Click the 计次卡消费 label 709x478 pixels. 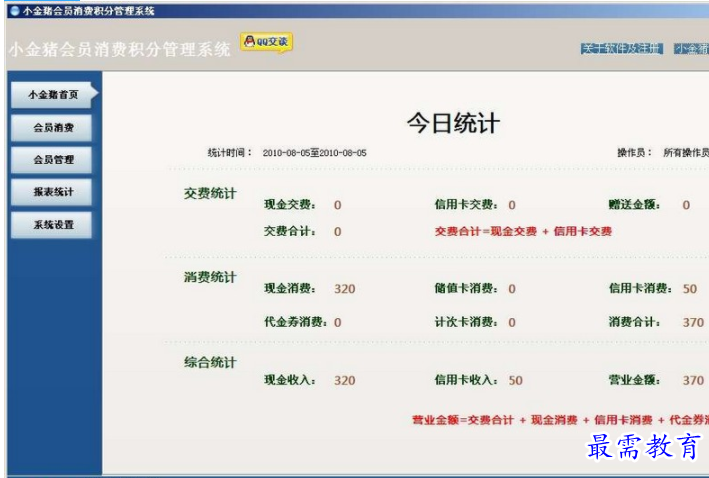tap(467, 322)
